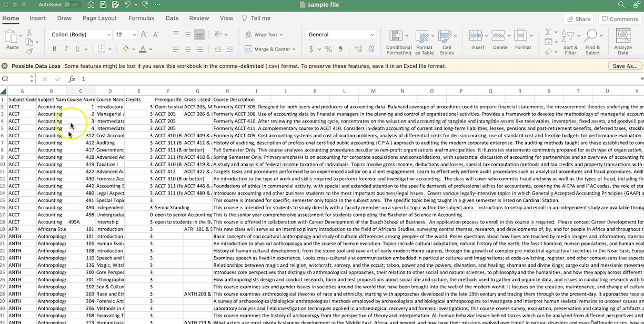Open the Review tab
This screenshot has height=324, width=644.
point(199,18)
